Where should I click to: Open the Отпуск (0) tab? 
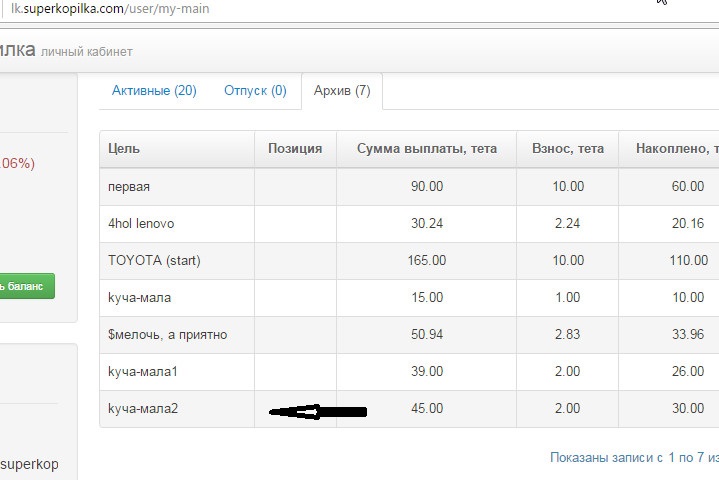[x=255, y=91]
